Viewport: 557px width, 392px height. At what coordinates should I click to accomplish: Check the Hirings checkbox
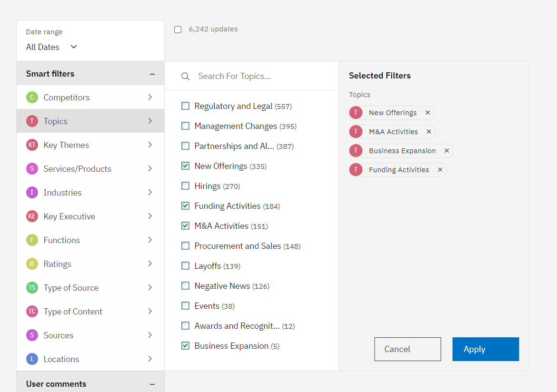click(186, 186)
